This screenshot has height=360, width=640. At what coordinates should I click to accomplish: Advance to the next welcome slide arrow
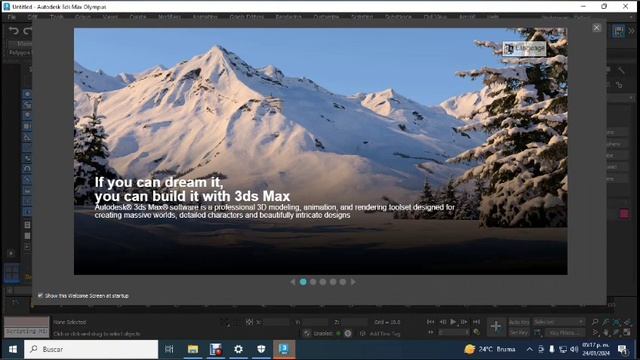pyautogui.click(x=353, y=282)
